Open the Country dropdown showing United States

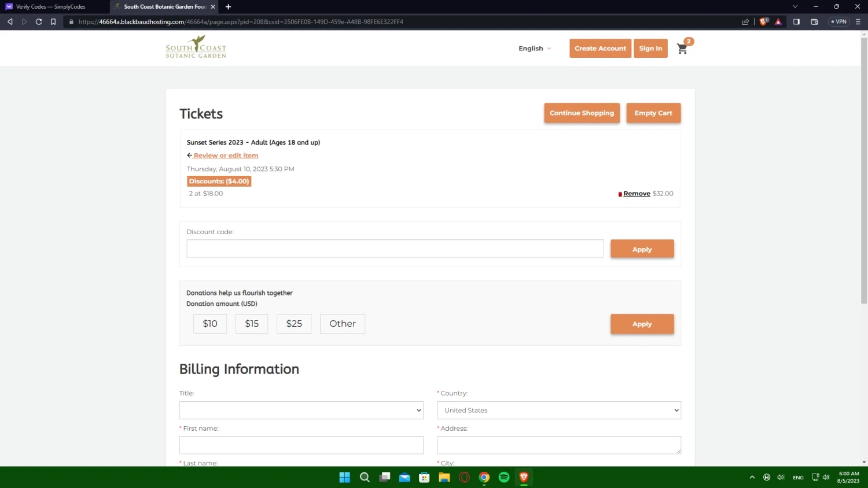coord(559,411)
